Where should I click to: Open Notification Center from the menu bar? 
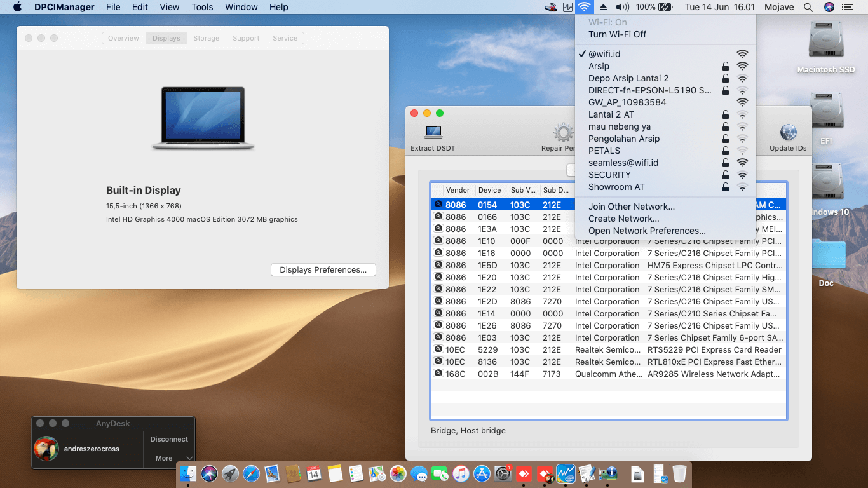(x=847, y=7)
